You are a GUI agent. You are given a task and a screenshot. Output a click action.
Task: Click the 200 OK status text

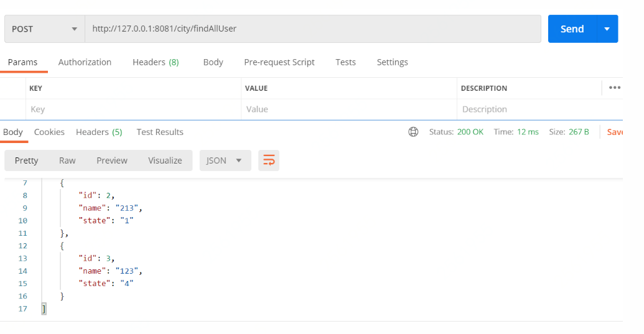(x=470, y=132)
